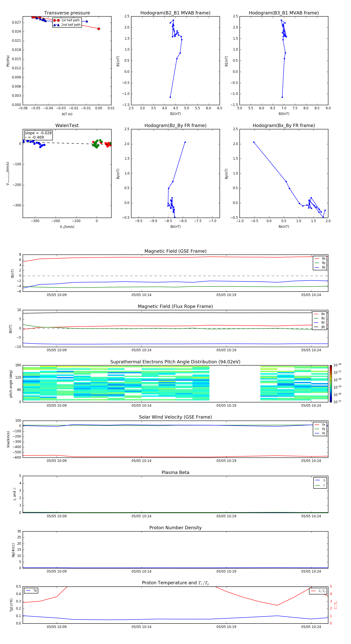Click the "Proton Number Density" title
Viewport: 351px width, 644px height.
[175, 528]
